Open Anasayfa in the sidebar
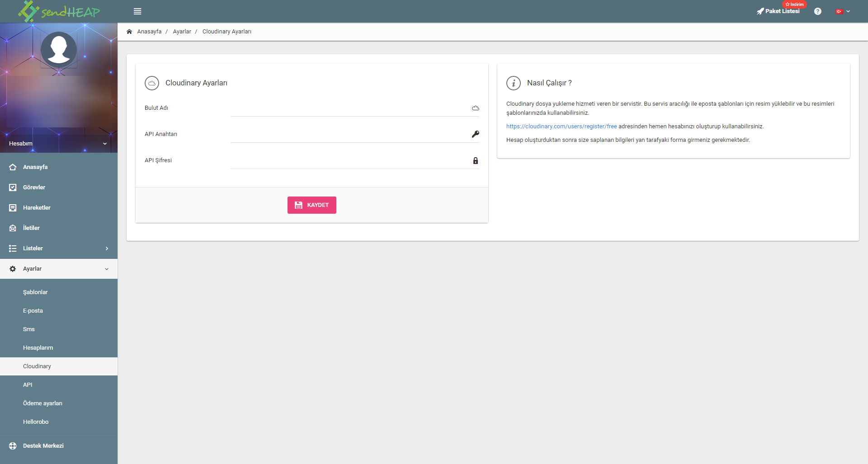 tap(59, 167)
